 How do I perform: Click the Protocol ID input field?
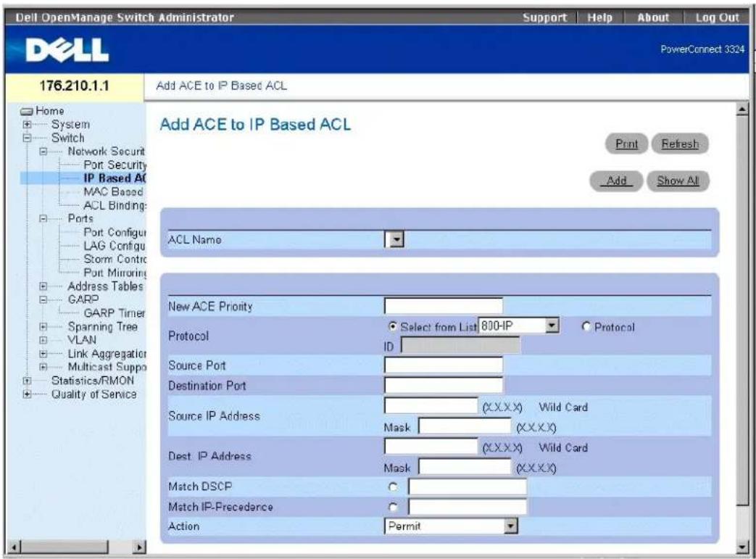[460, 346]
